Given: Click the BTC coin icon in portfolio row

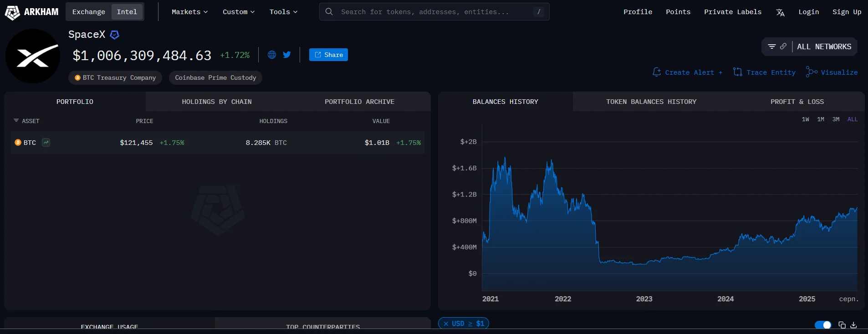Looking at the screenshot, I should coord(18,143).
